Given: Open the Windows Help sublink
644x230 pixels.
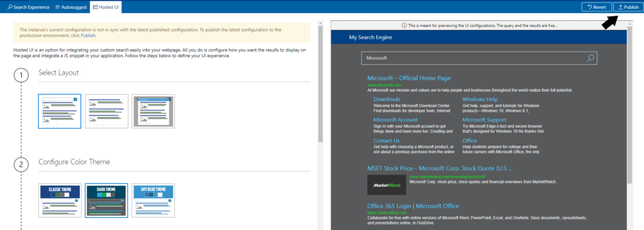Looking at the screenshot, I should click(480, 99).
